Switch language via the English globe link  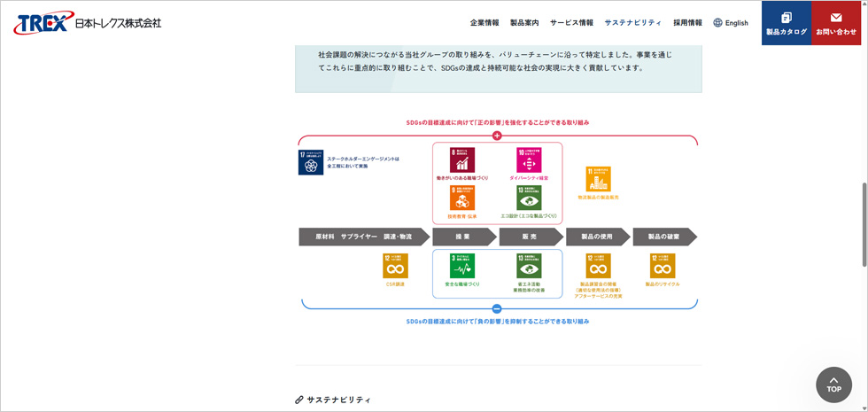[731, 23]
